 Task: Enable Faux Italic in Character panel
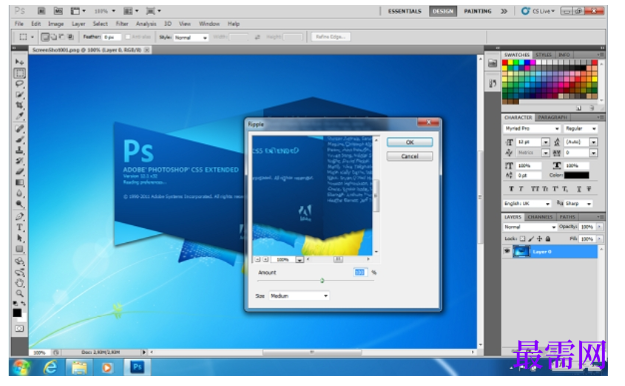pos(521,189)
